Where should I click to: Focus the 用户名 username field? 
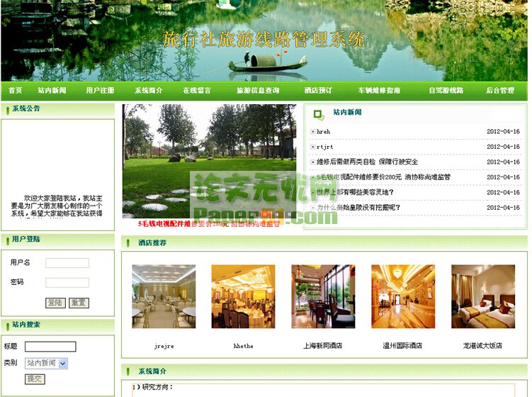click(67, 263)
